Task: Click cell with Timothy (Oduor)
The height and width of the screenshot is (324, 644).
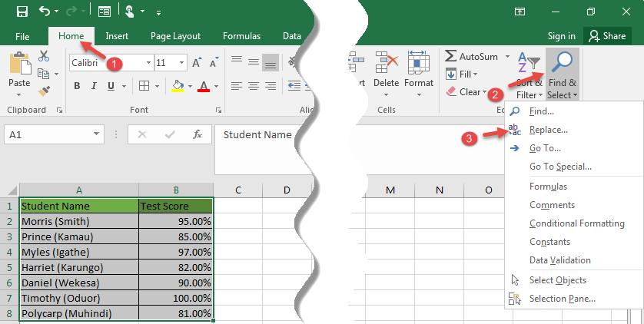Action: 79,298
